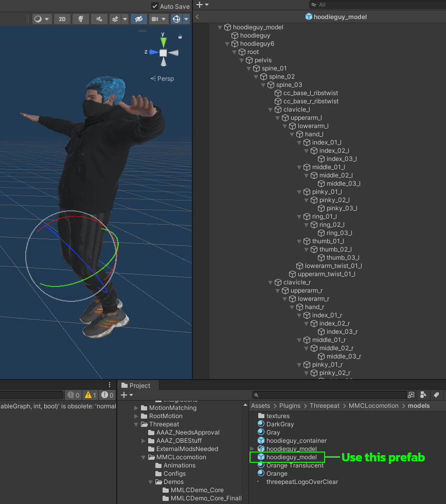
Task: Uncheck the Auto Save checkbox
Action: click(x=155, y=6)
